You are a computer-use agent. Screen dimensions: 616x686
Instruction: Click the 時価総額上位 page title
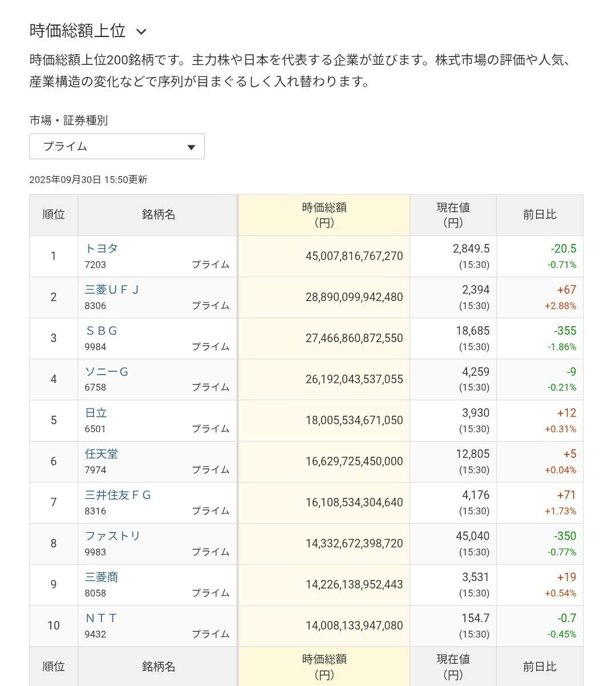pyautogui.click(x=78, y=31)
